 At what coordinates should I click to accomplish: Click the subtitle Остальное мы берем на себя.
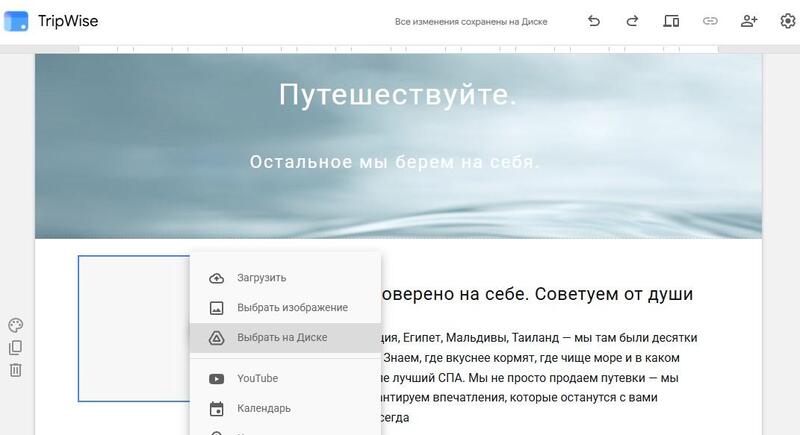[394, 162]
